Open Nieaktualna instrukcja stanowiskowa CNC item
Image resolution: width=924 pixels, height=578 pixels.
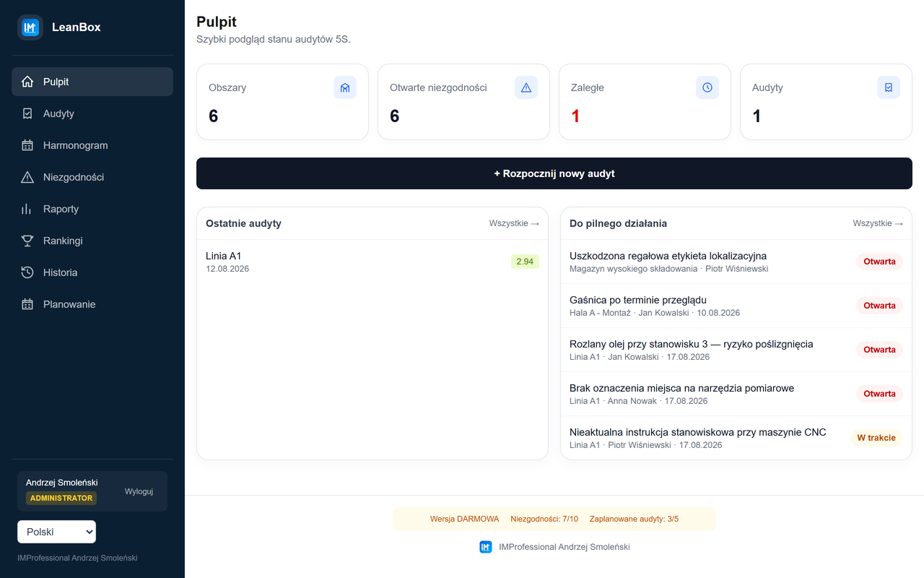[736, 438]
